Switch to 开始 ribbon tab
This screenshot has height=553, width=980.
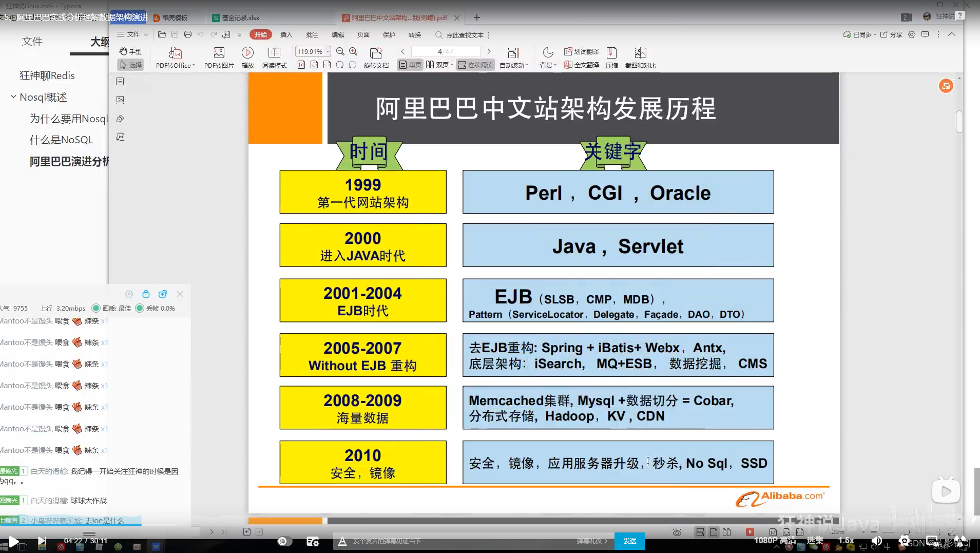261,34
